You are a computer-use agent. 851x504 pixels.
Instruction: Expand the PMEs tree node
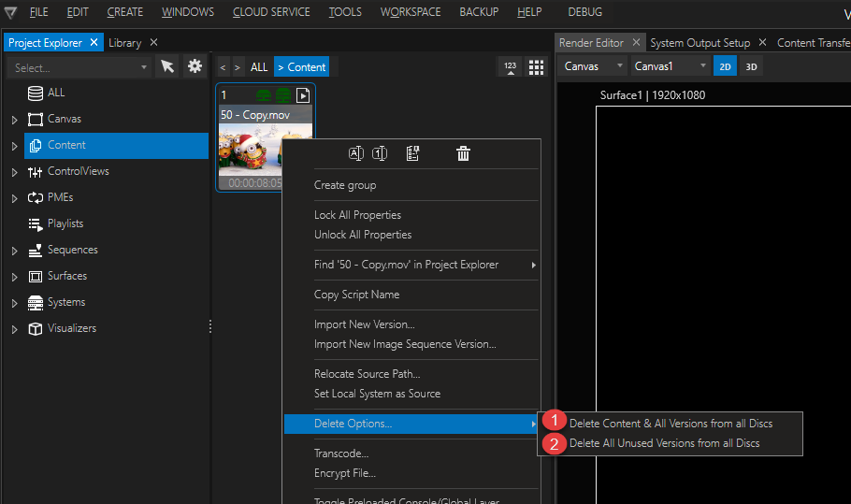coord(15,198)
